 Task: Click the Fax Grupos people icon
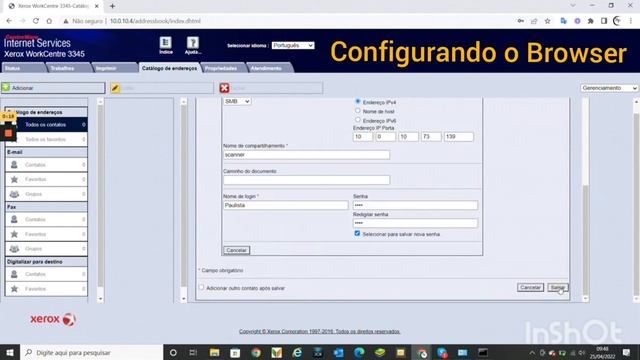14,249
